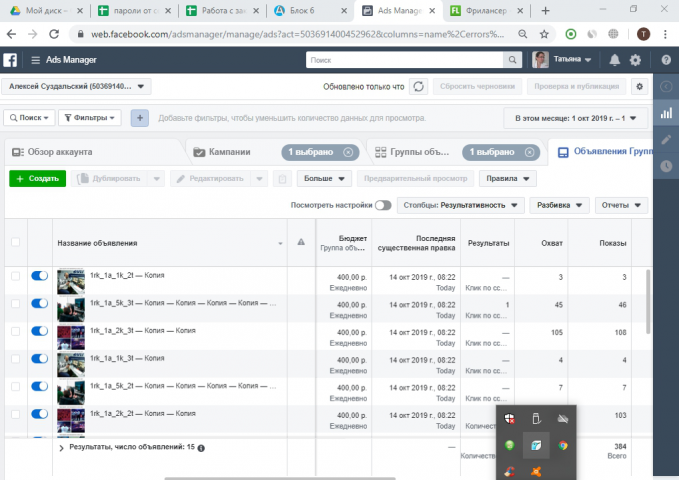Viewport: 679px width, 480px height.
Task: Open the Поиск search dropdown
Action: pyautogui.click(x=29, y=118)
